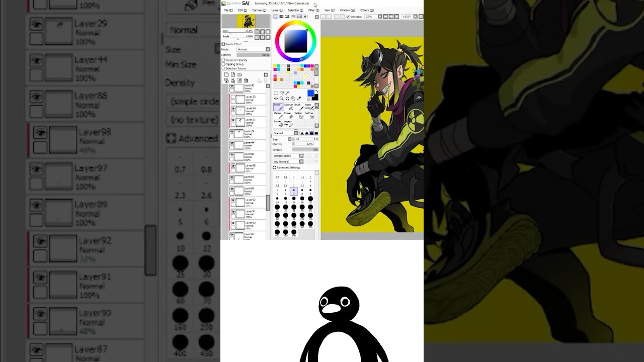Screen dimensions: 644x362
Task: Click the blue foreground color swatch
Action: coord(310,93)
